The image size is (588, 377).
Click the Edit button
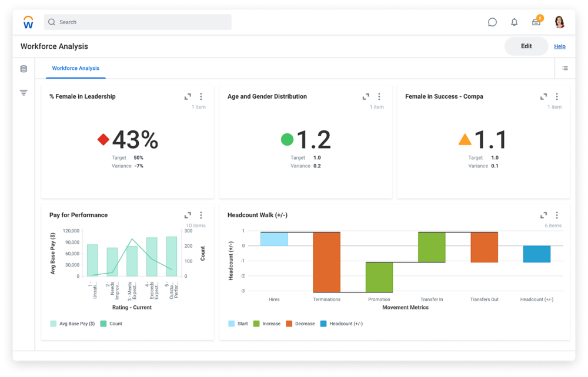pyautogui.click(x=526, y=46)
